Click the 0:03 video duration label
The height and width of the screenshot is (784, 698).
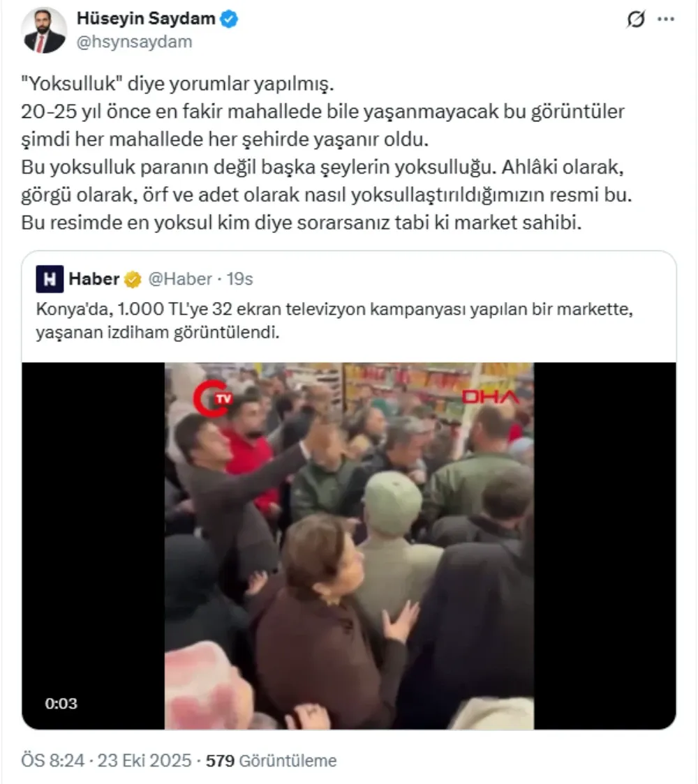pyautogui.click(x=61, y=704)
